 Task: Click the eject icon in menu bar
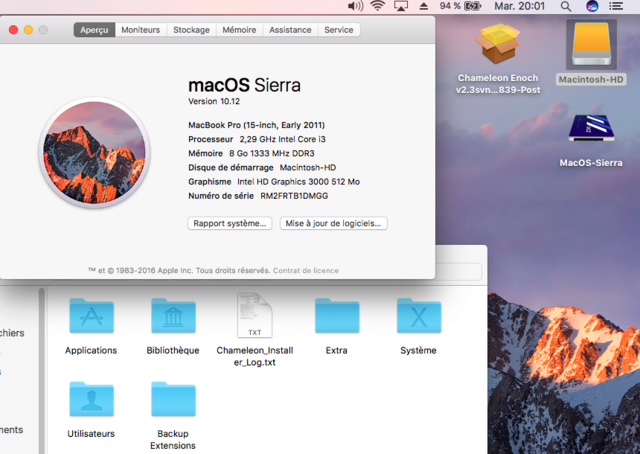point(424,6)
